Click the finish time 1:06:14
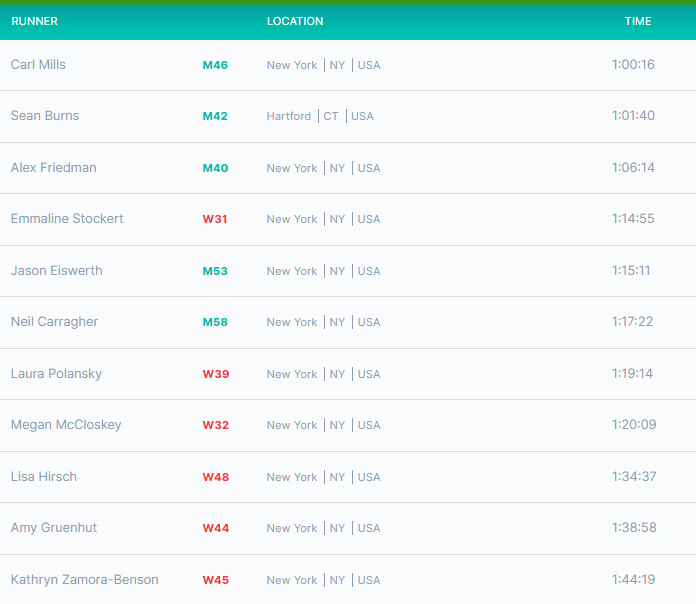This screenshot has height=604, width=696. click(633, 168)
